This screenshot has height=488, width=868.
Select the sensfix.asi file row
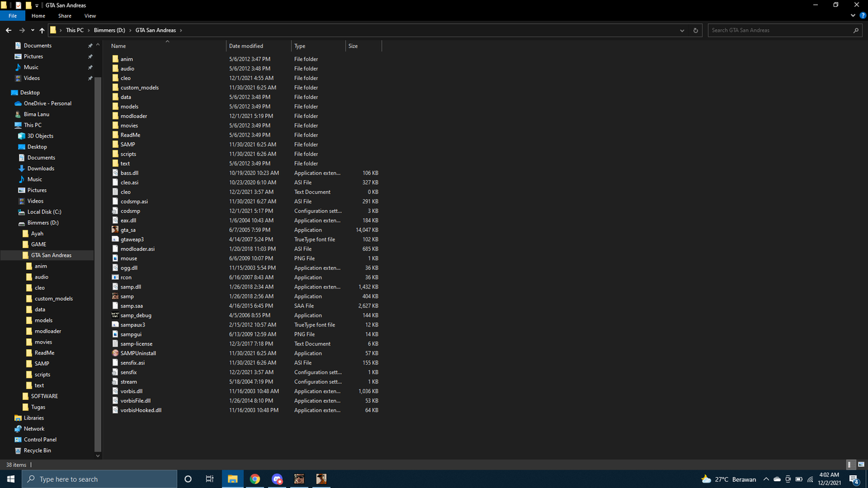[x=245, y=363]
